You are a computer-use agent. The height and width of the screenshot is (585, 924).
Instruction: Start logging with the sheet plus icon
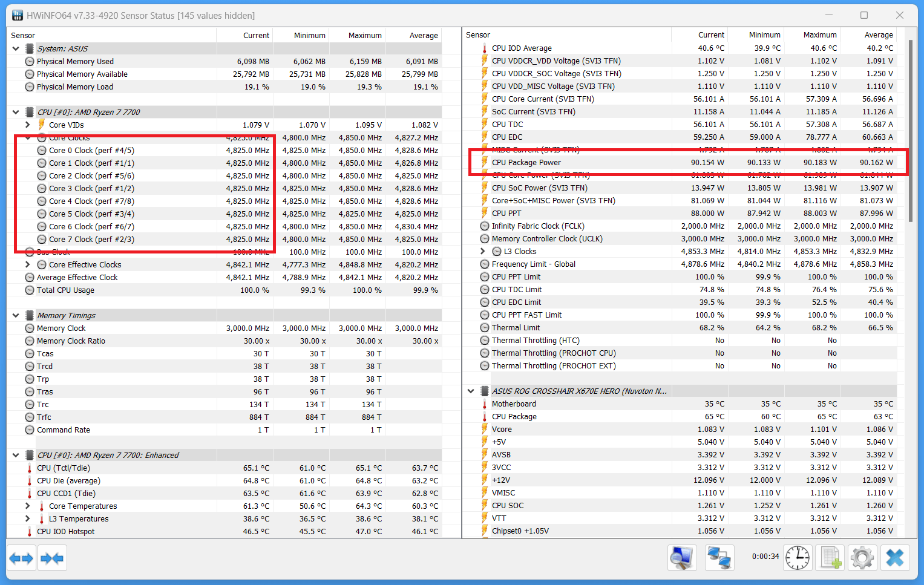coord(830,558)
